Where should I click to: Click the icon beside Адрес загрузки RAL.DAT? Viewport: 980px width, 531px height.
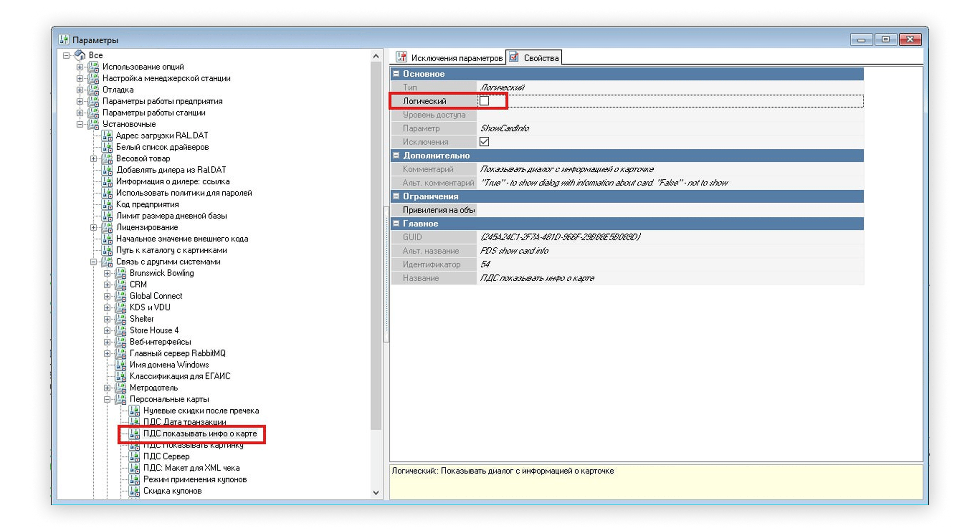[107, 136]
